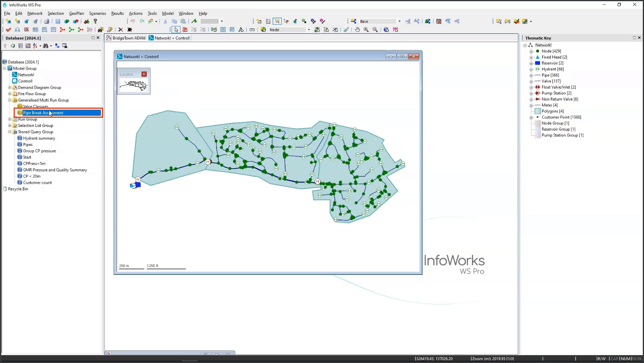Viewport: 644px width, 363px height.
Task: Open the Scenarios menu
Action: (97, 13)
